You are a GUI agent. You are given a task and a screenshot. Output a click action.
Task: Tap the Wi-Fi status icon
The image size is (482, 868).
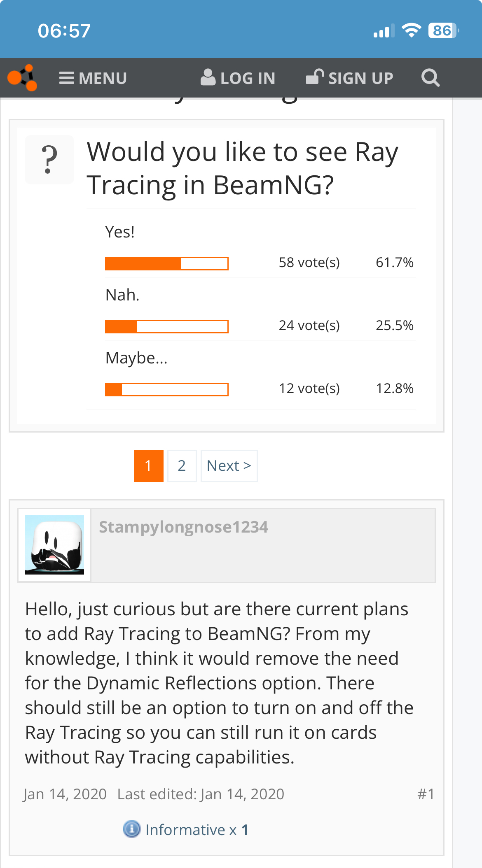point(411,31)
